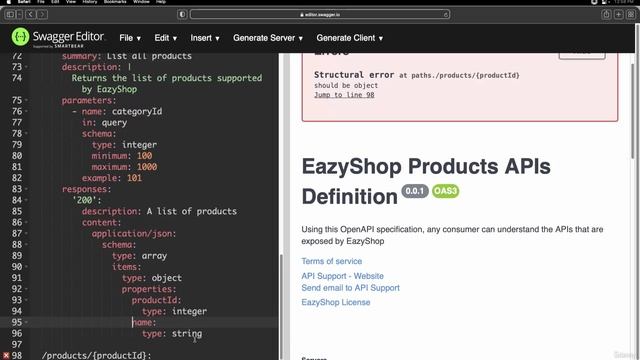This screenshot has width=640, height=360.
Task: Open the macOS Bookmarks menu
Action: point(115,2)
